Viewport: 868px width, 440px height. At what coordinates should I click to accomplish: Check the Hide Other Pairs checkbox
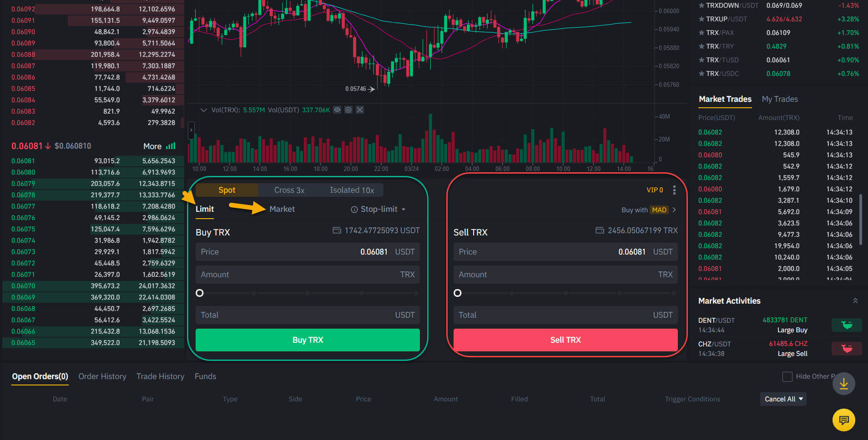click(x=787, y=376)
